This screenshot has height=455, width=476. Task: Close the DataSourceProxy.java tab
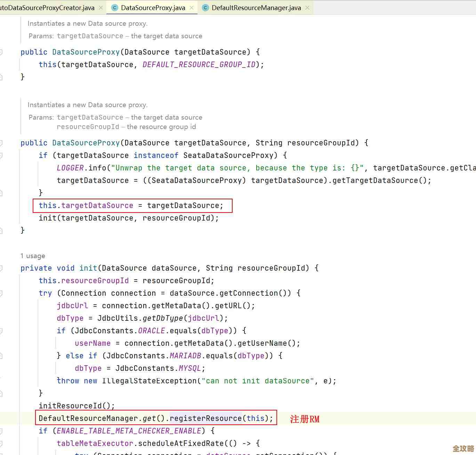click(192, 8)
